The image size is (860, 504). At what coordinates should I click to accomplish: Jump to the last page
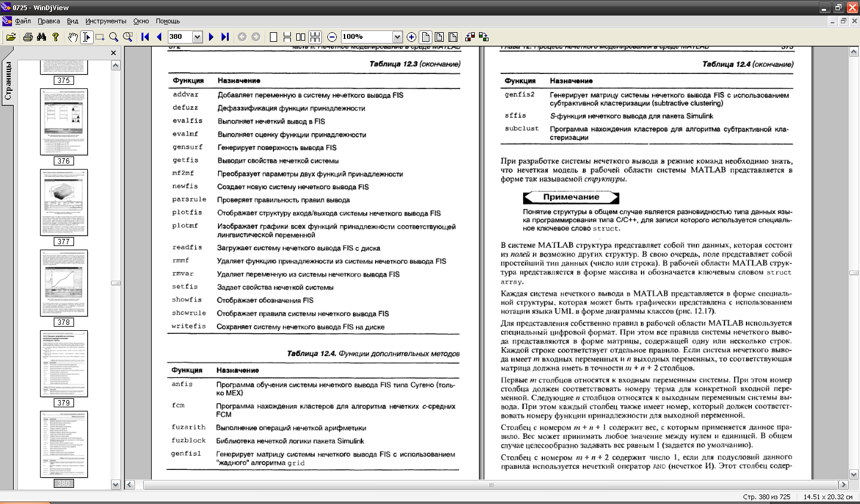[x=225, y=37]
